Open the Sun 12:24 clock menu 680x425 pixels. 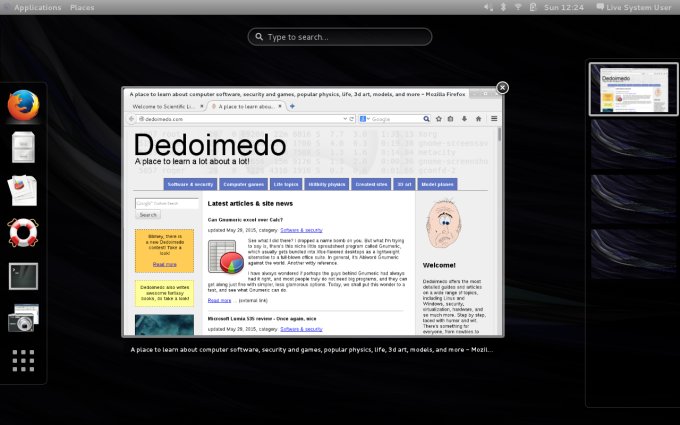click(564, 8)
